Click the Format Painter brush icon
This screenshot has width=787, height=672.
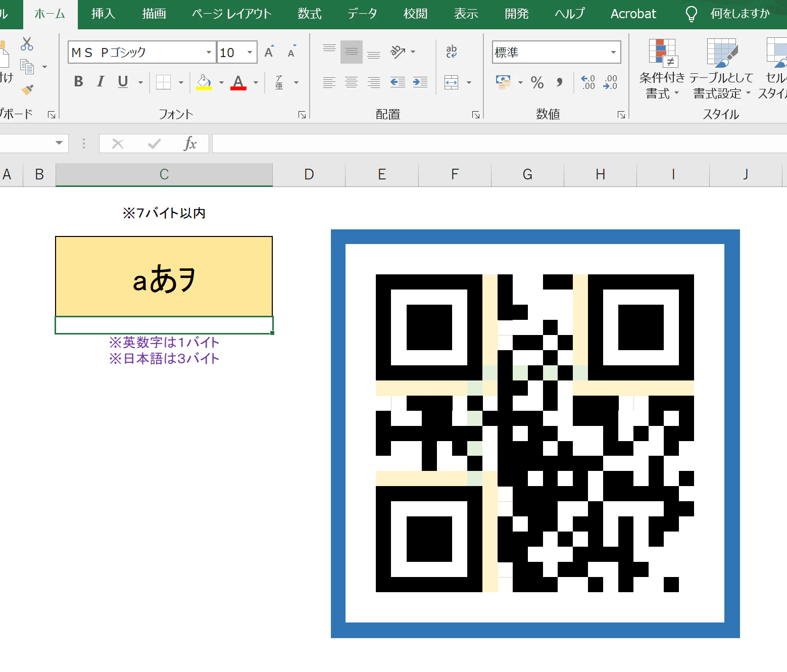(x=27, y=89)
